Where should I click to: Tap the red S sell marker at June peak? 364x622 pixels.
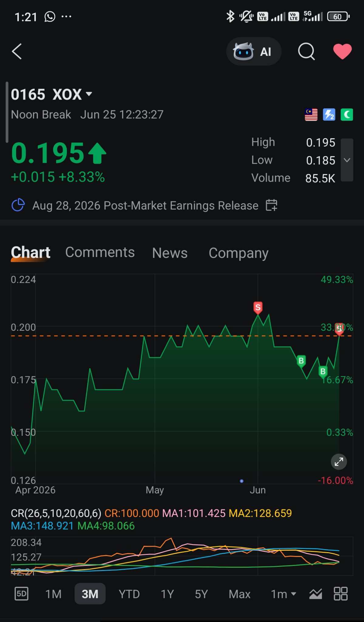coord(258,308)
